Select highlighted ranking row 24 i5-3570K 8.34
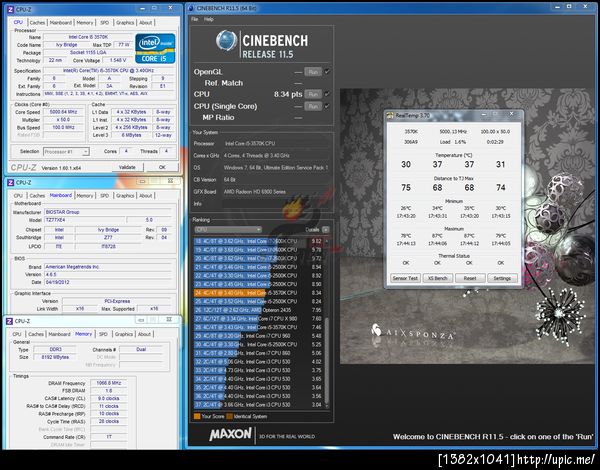 coord(258,293)
